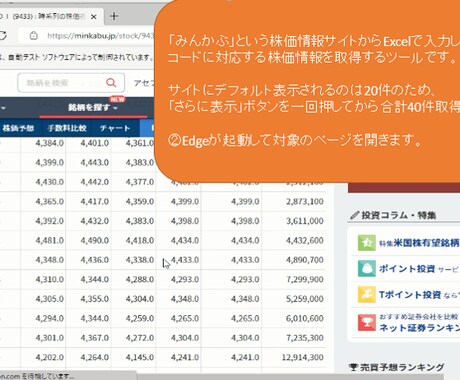Click the lock icon in address bar

[x=33, y=35]
